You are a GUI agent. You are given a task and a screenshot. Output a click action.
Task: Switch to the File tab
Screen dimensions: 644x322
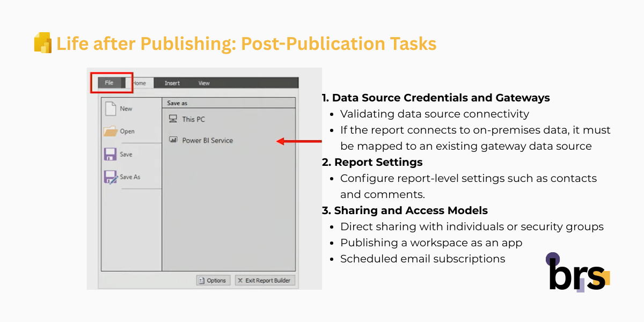[x=109, y=83]
